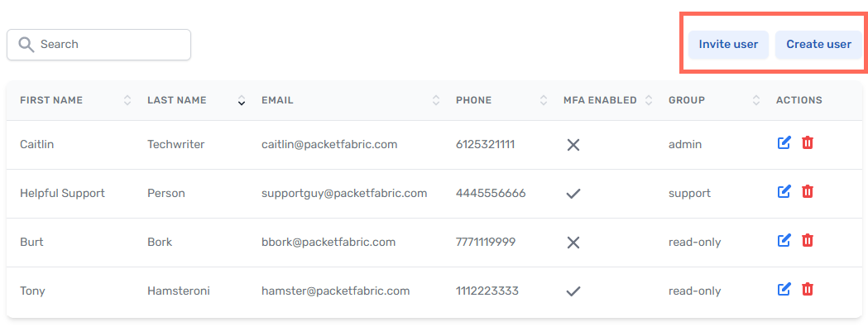Viewport: 868px width, 327px height.
Task: Select Tony's read-only group cell
Action: coord(695,291)
